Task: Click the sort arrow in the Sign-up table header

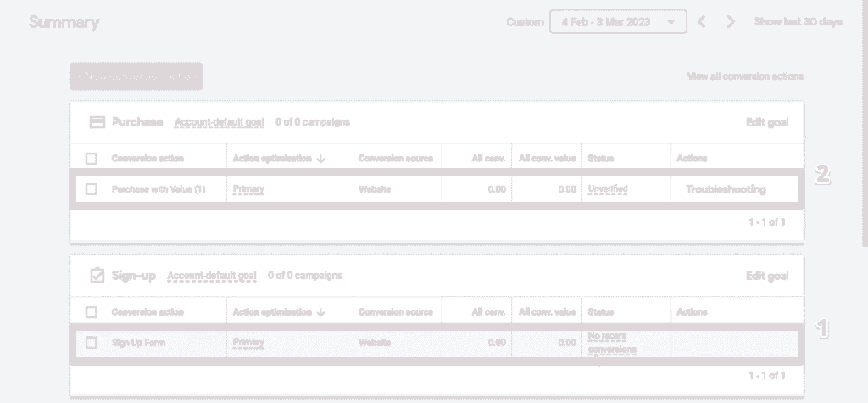Action: (321, 312)
